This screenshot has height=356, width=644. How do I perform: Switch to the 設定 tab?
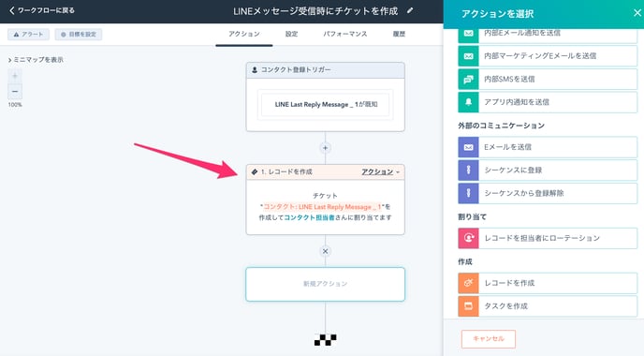(x=291, y=34)
